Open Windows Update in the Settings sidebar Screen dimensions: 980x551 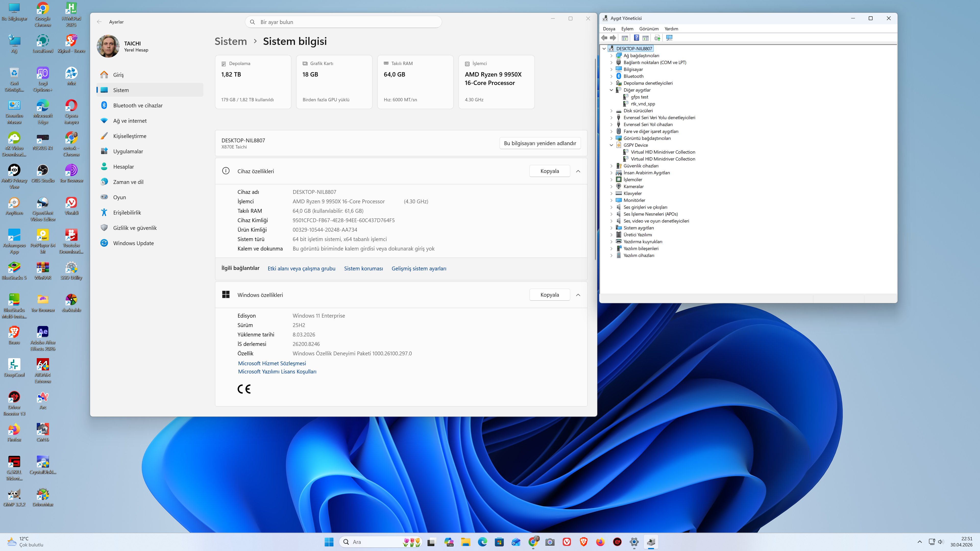150,243
